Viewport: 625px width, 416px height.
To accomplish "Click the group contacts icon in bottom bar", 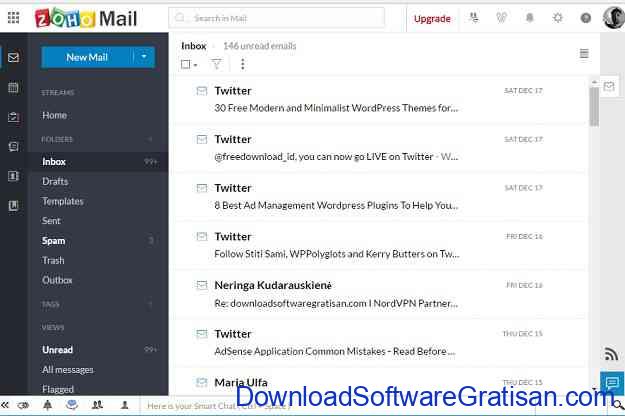I will point(98,405).
